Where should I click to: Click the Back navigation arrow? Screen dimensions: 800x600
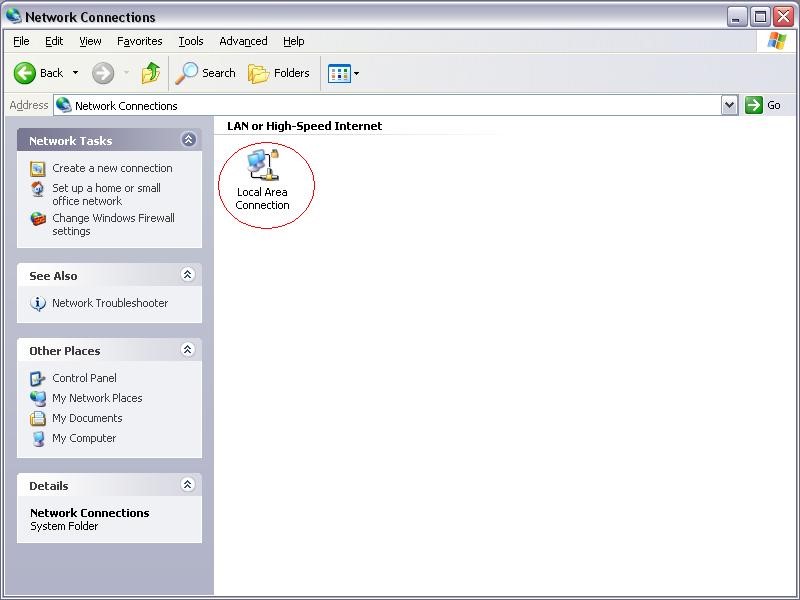point(38,73)
